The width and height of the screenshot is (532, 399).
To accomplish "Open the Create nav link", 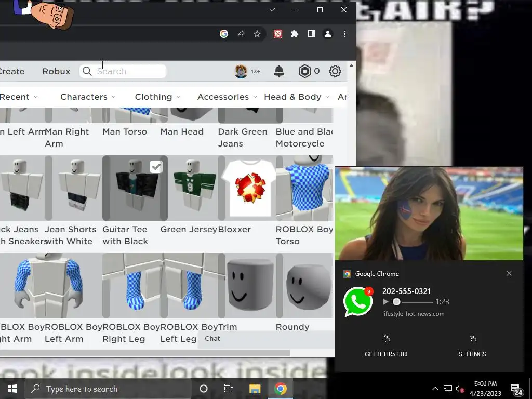I will pos(12,71).
